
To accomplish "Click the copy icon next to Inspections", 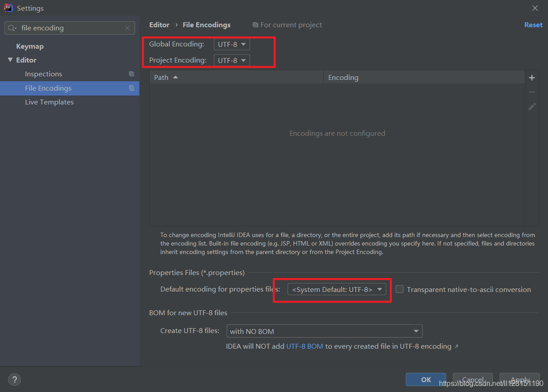I will tap(131, 74).
